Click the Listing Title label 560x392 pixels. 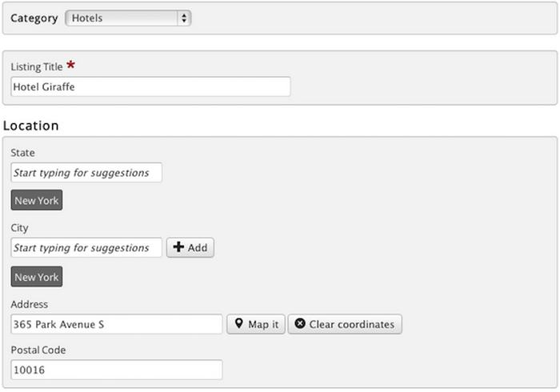[37, 66]
